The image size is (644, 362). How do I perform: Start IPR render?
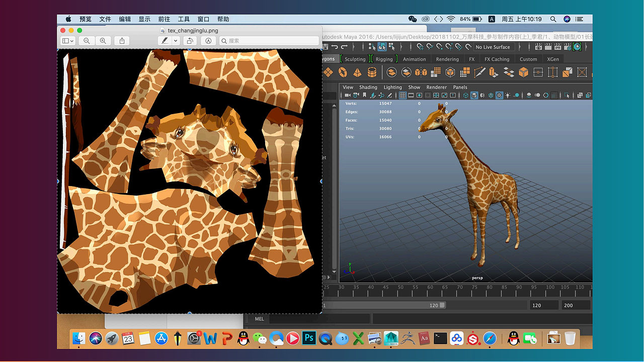click(558, 47)
